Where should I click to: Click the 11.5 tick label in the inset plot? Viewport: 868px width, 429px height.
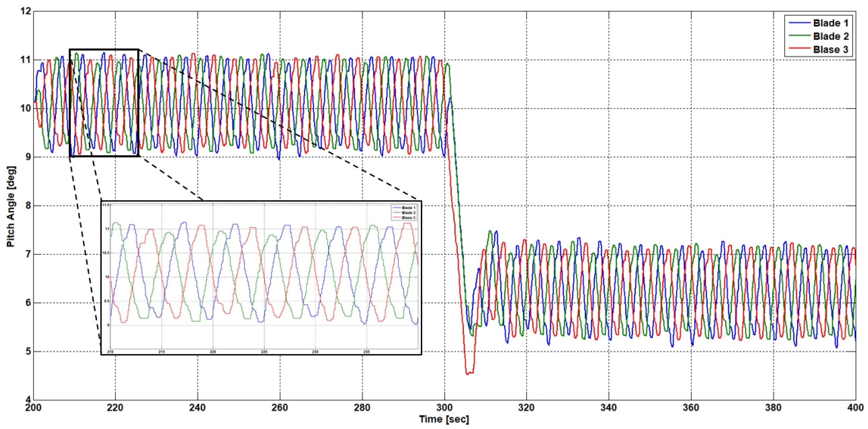coord(106,205)
